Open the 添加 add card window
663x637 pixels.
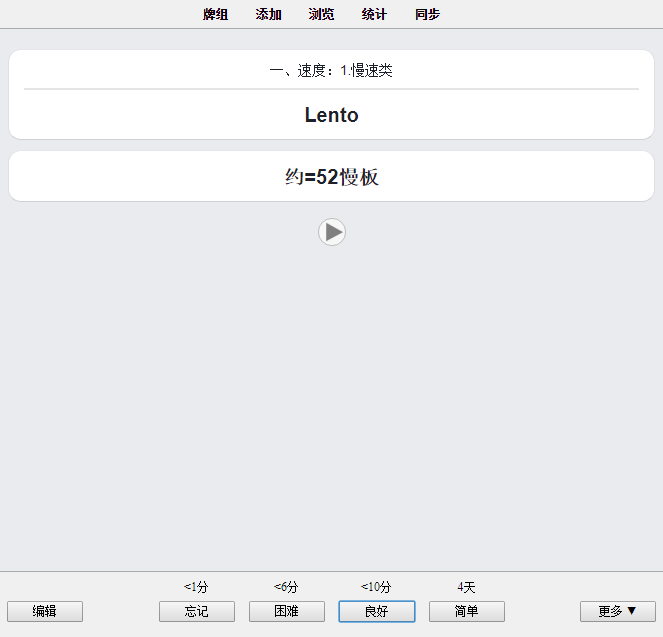click(x=268, y=14)
